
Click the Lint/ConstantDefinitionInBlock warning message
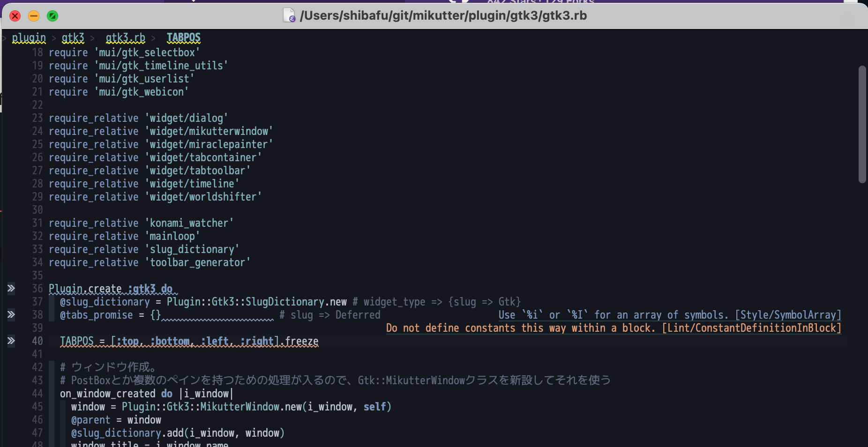click(613, 328)
